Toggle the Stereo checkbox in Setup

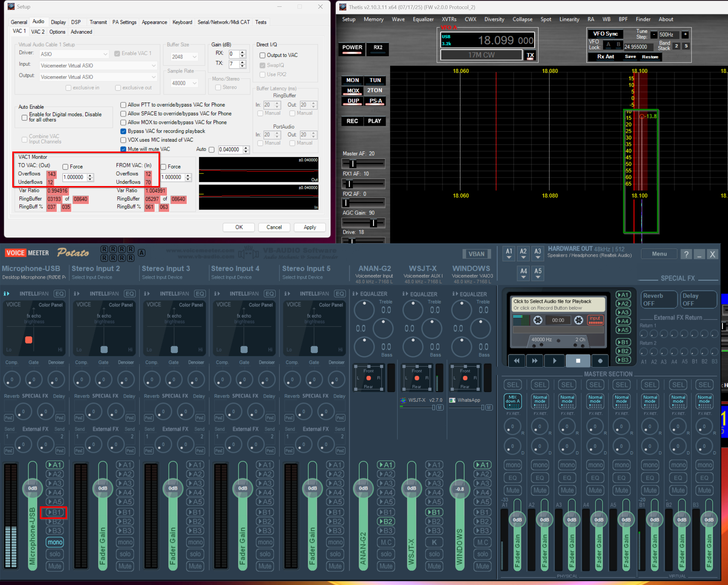point(218,87)
